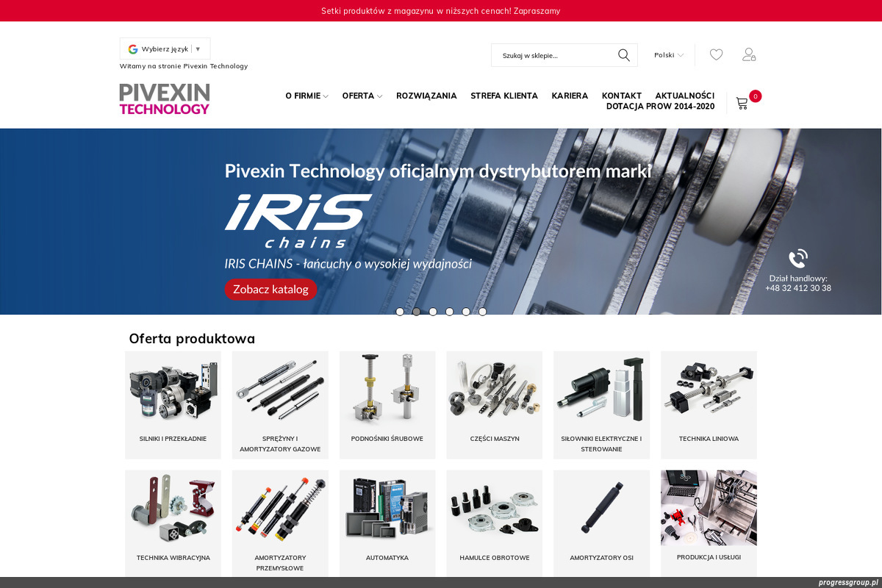
Task: Click the phone icon above Dział handlowy
Action: pos(798,259)
